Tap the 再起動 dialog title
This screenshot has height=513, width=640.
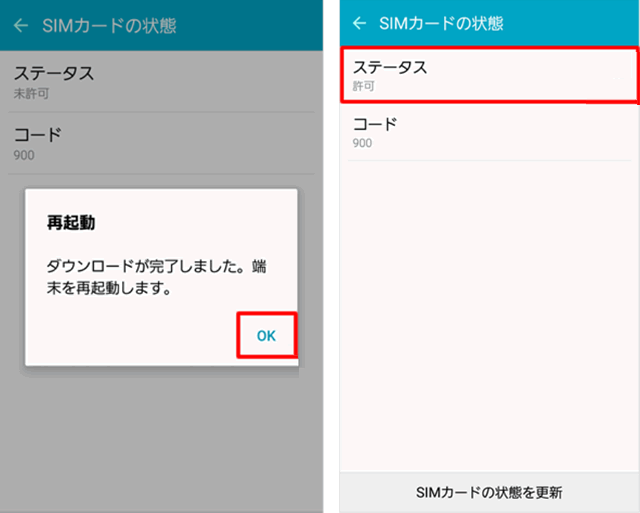tap(71, 223)
